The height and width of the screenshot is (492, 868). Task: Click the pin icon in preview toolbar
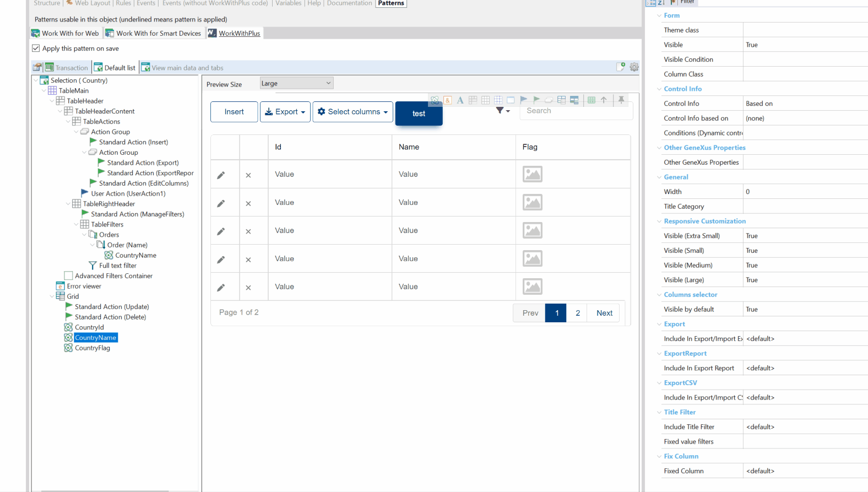tap(621, 100)
